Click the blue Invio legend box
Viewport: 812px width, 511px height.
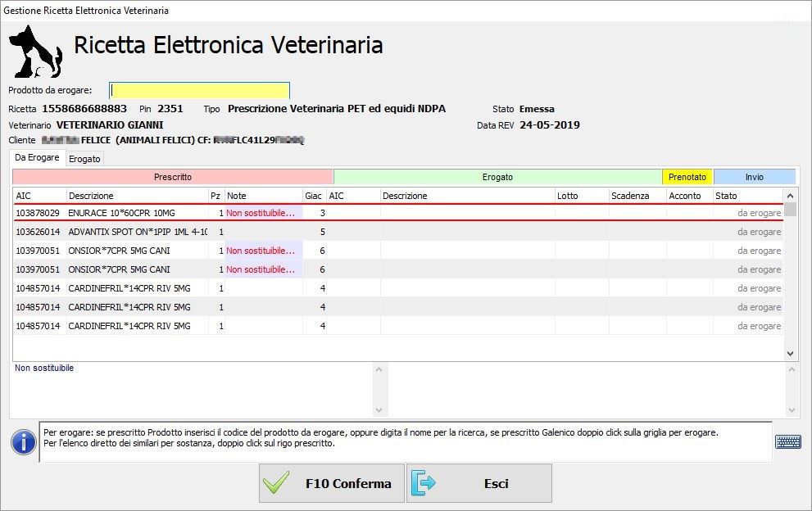[754, 177]
